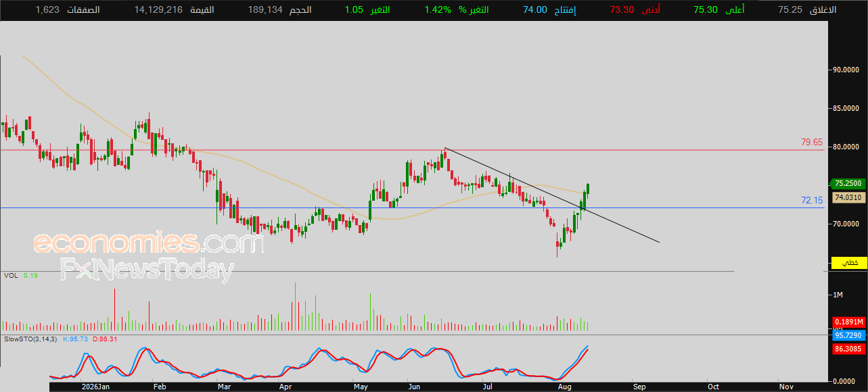Click the economies.com watermark logo
Image resolution: width=868 pixels, height=392 pixels.
point(148,243)
